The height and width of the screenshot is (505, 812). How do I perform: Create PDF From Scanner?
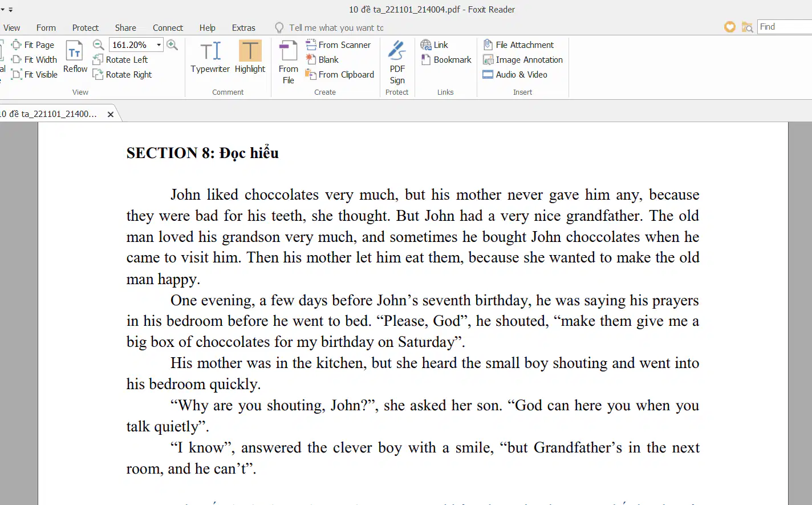[x=338, y=45]
